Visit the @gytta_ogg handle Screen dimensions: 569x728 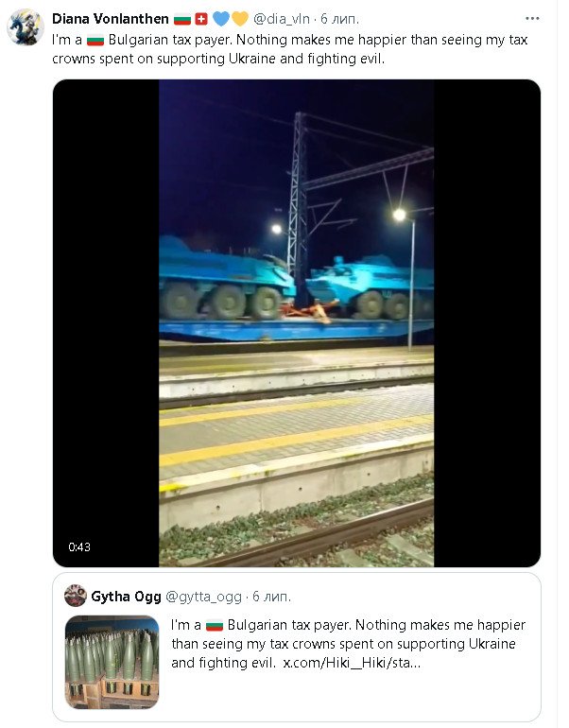(x=204, y=596)
